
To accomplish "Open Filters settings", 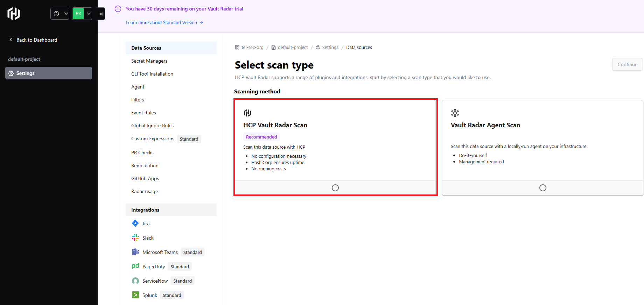I will [138, 100].
